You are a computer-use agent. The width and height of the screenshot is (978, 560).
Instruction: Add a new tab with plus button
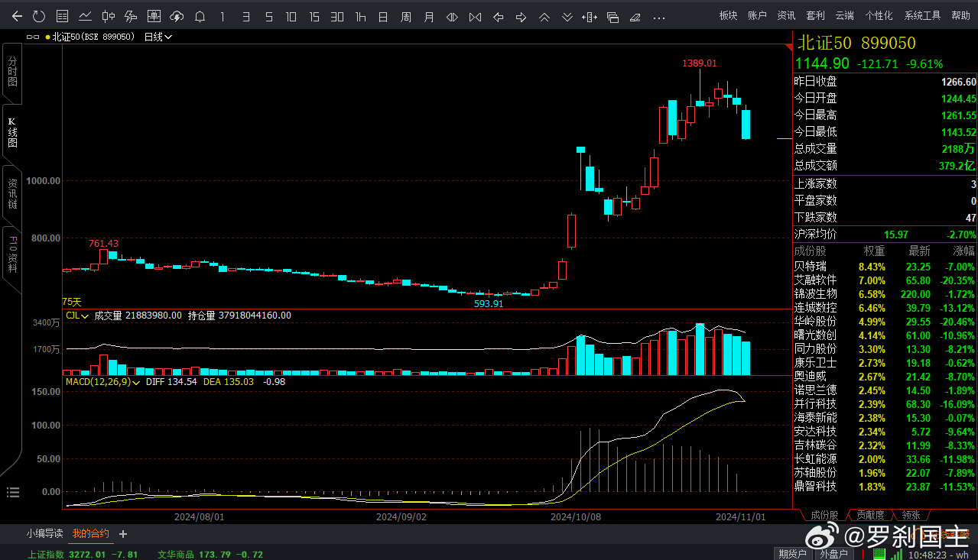(123, 534)
